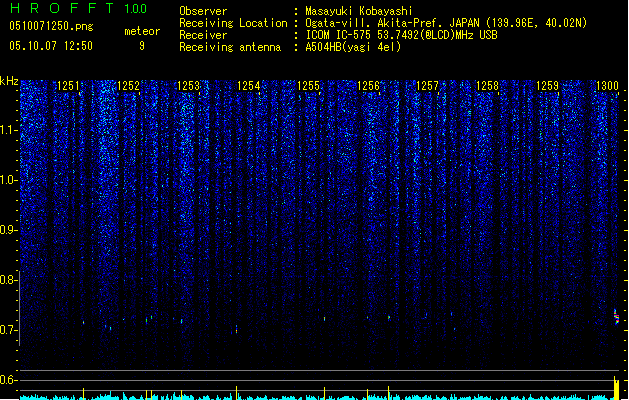Click the 1259 time label
629x400 pixels.
pyautogui.click(x=547, y=85)
